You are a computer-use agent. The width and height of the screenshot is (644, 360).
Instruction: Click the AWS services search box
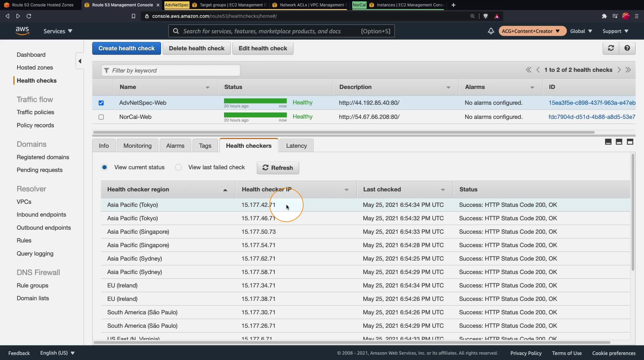(x=281, y=31)
